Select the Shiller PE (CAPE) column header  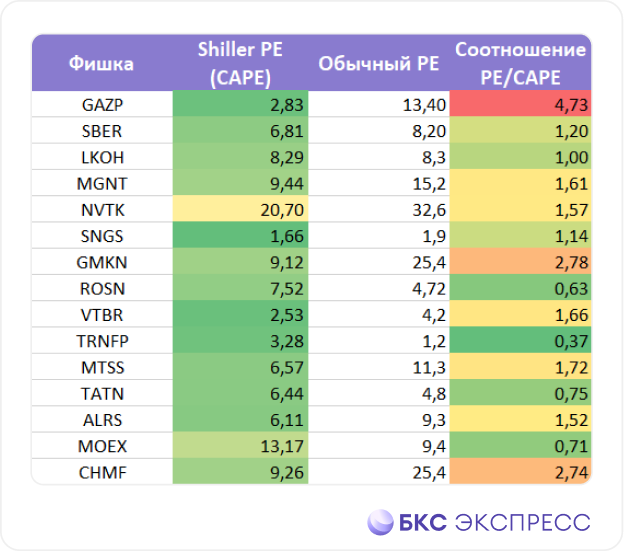(240, 63)
